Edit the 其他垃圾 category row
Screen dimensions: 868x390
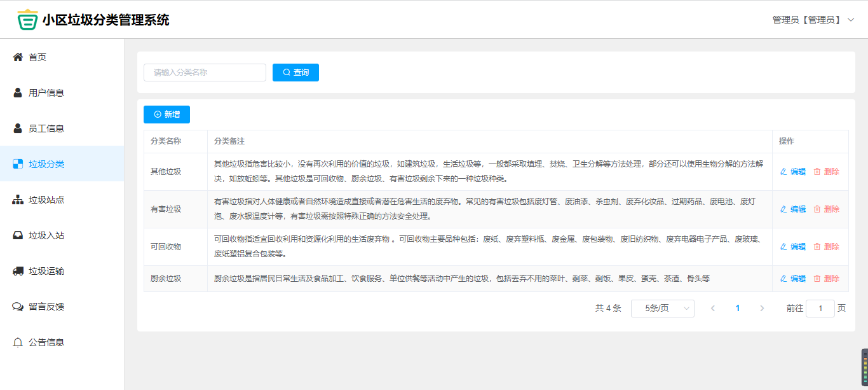792,172
